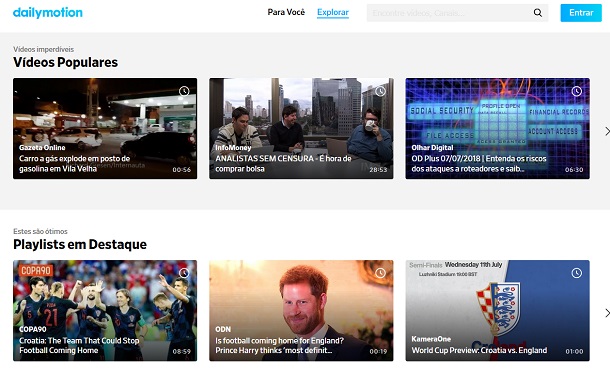Open the Gazeta Online channel link
610x372 pixels.
pos(42,147)
